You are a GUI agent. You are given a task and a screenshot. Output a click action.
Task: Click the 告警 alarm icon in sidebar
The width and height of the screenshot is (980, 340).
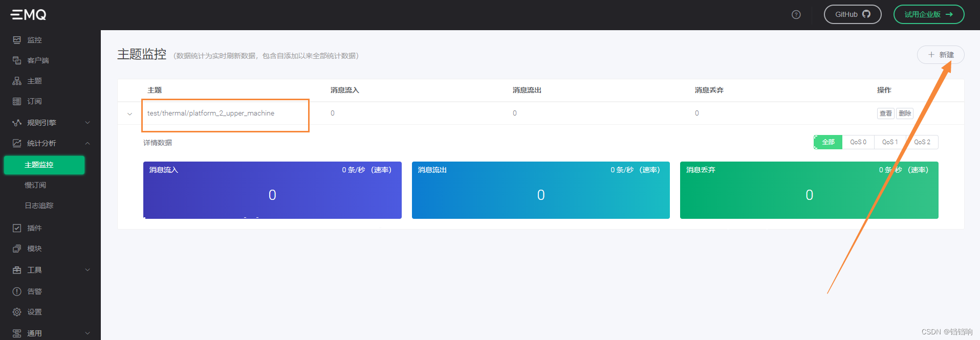tap(17, 291)
